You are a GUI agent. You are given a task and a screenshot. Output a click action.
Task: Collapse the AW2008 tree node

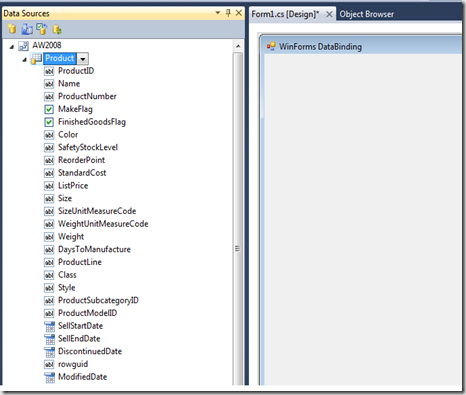[12, 47]
